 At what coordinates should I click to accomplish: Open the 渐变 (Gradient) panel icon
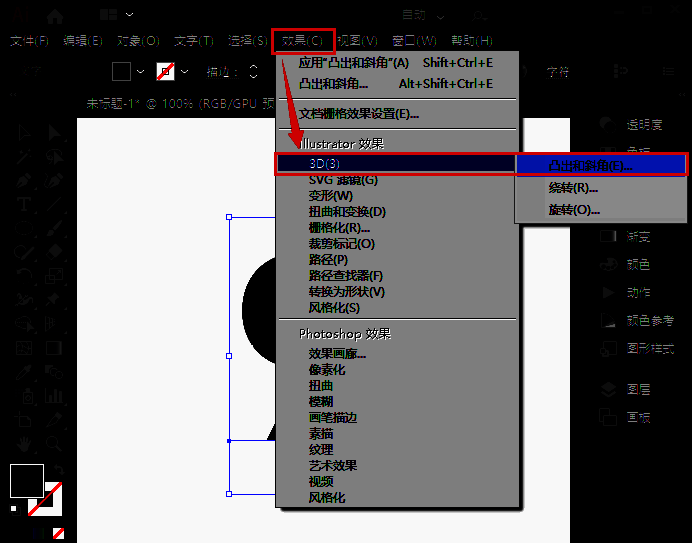pos(607,237)
